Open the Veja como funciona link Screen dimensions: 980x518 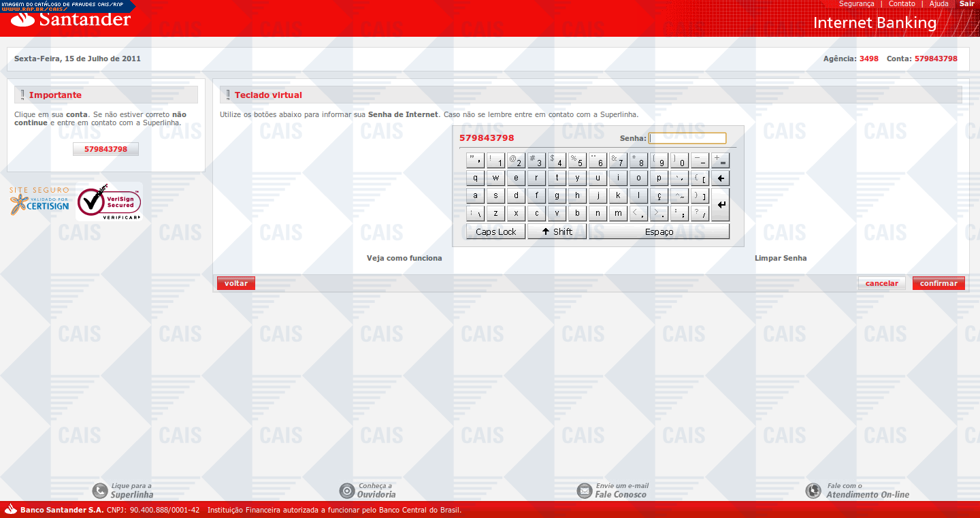click(x=404, y=258)
